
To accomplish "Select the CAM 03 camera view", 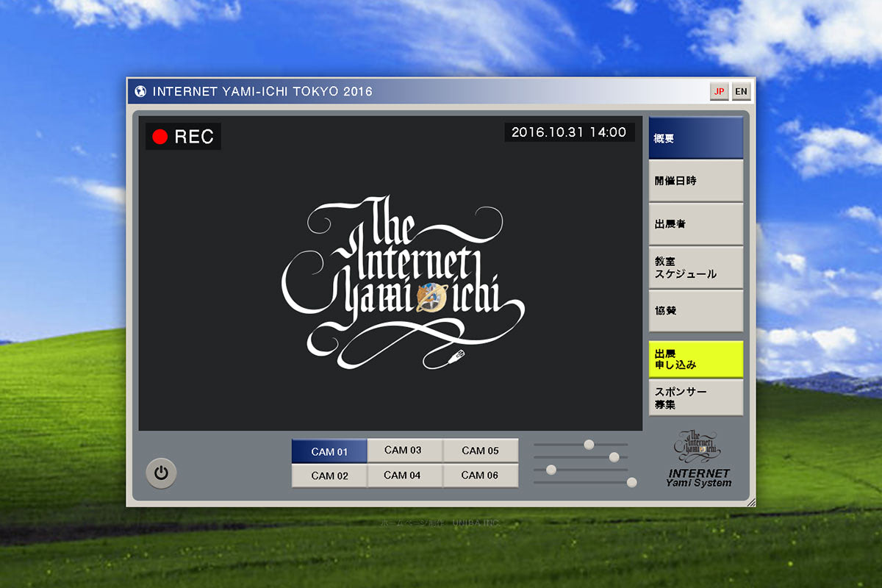I will pyautogui.click(x=403, y=451).
